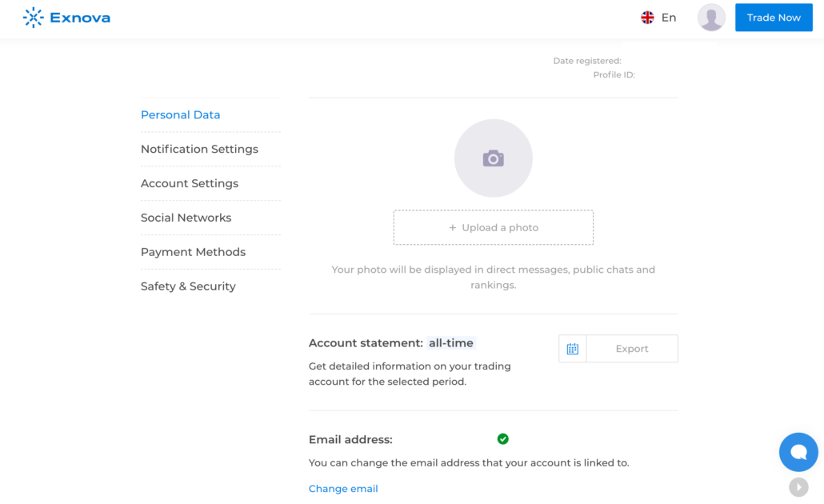The width and height of the screenshot is (824, 504).
Task: Click the small arrow icon bottom right
Action: coord(798,487)
